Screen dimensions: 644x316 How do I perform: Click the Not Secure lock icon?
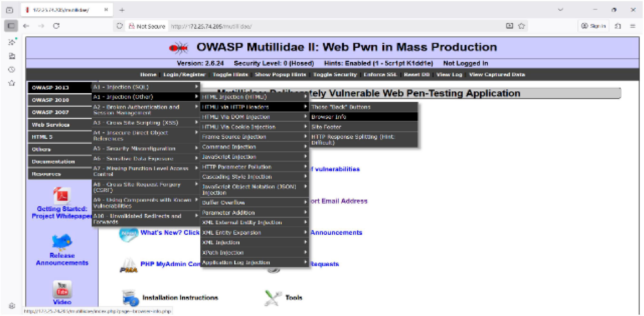(x=132, y=26)
